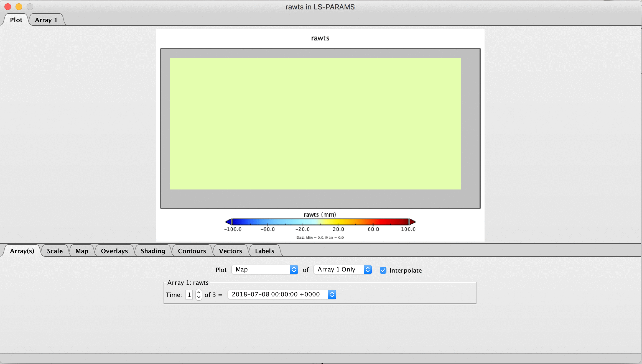Click the Time value input field
This screenshot has height=364, width=642.
[189, 294]
